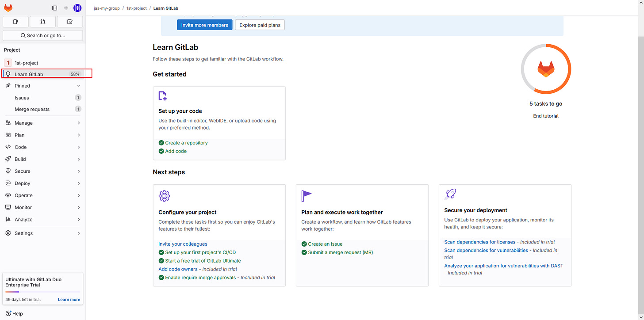The image size is (644, 320).
Task: Click the Search or go to field
Action: 43,35
